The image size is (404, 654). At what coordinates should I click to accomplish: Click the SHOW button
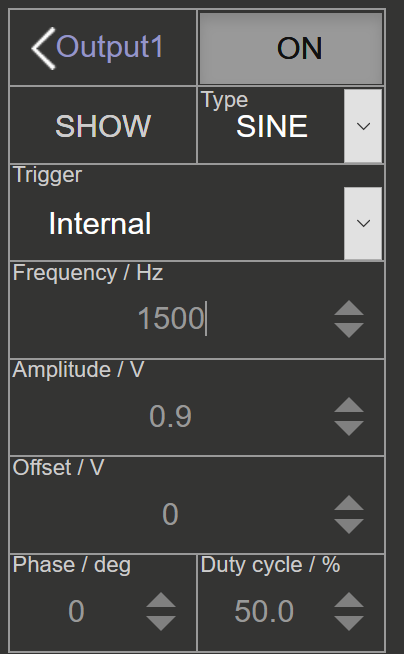103,125
